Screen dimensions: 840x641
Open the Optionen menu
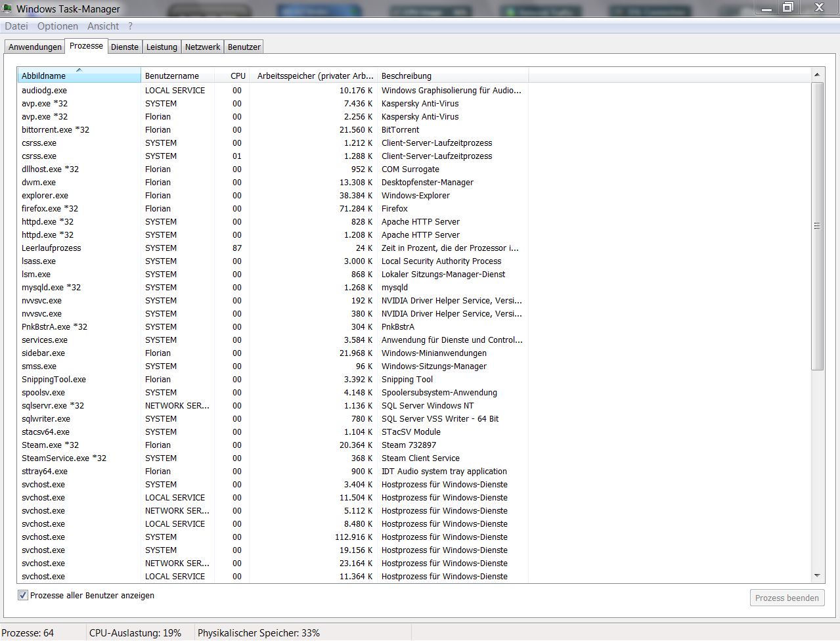[58, 26]
